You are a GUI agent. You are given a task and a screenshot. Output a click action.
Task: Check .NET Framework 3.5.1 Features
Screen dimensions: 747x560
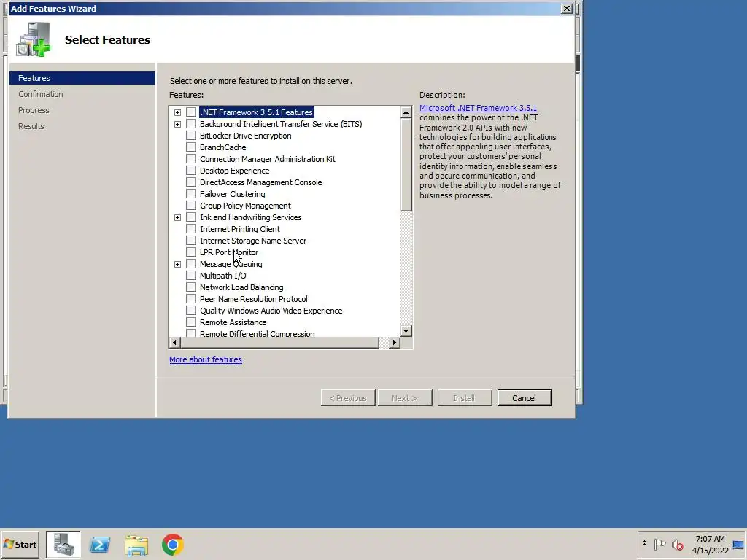coord(190,112)
